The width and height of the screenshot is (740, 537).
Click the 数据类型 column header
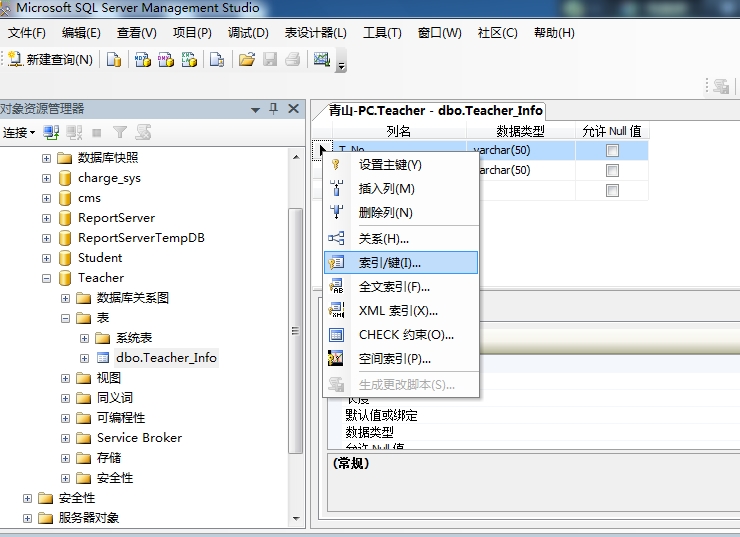[521, 131]
